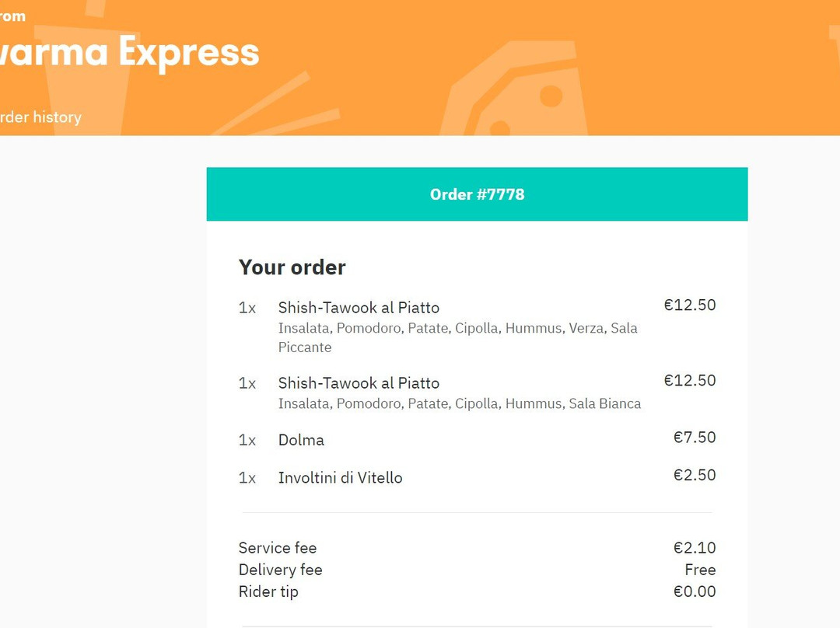Click the Rider tip label

click(x=268, y=591)
